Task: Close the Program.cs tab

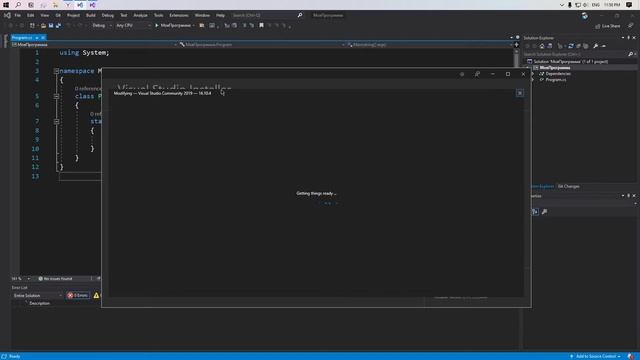Action: pyautogui.click(x=43, y=38)
